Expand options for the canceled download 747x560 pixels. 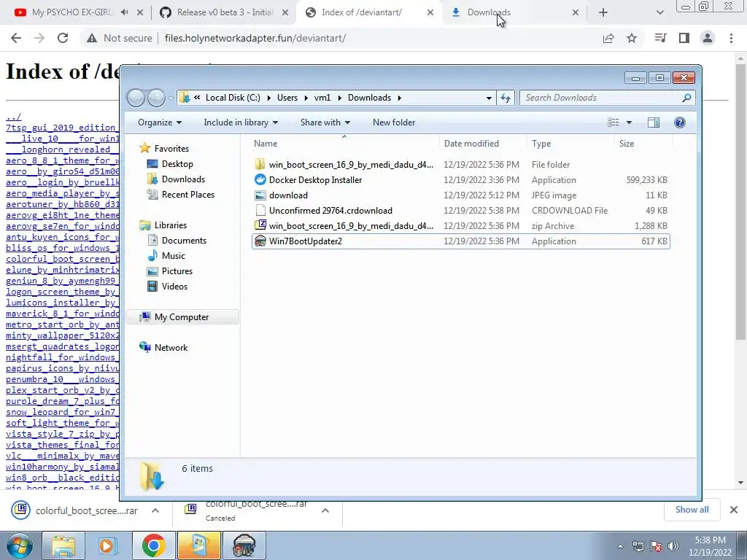coord(325,510)
